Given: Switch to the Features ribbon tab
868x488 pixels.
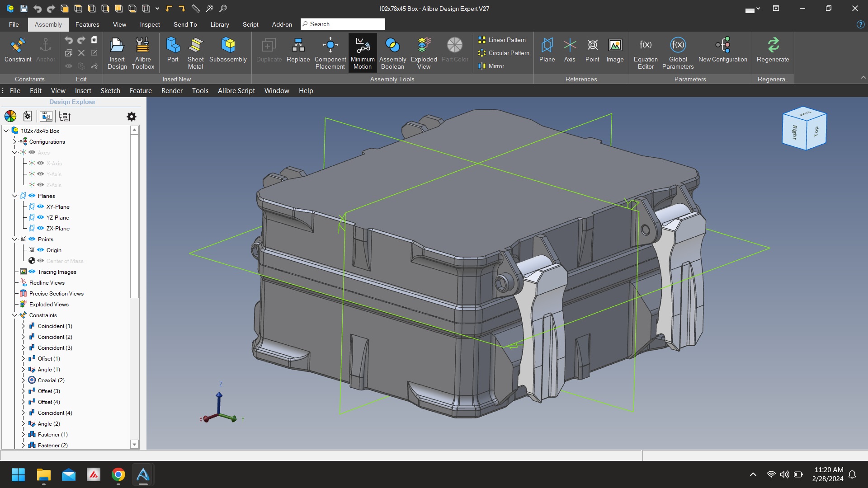Looking at the screenshot, I should pos(87,24).
